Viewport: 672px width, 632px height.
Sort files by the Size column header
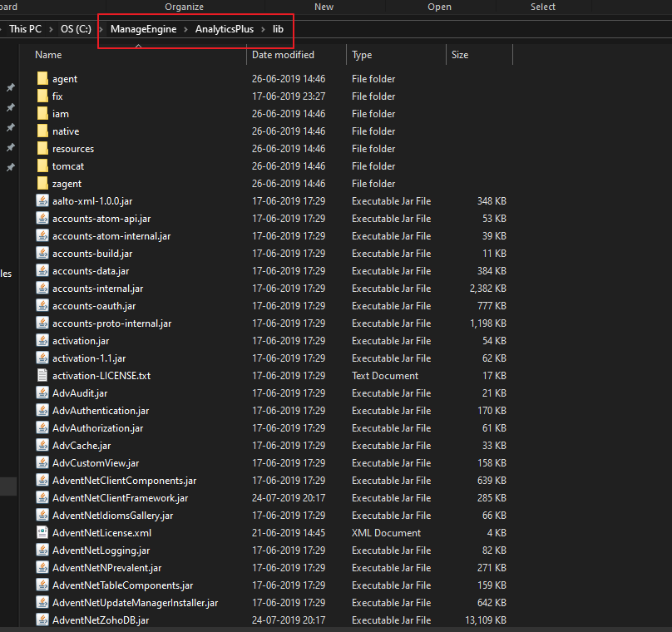460,55
